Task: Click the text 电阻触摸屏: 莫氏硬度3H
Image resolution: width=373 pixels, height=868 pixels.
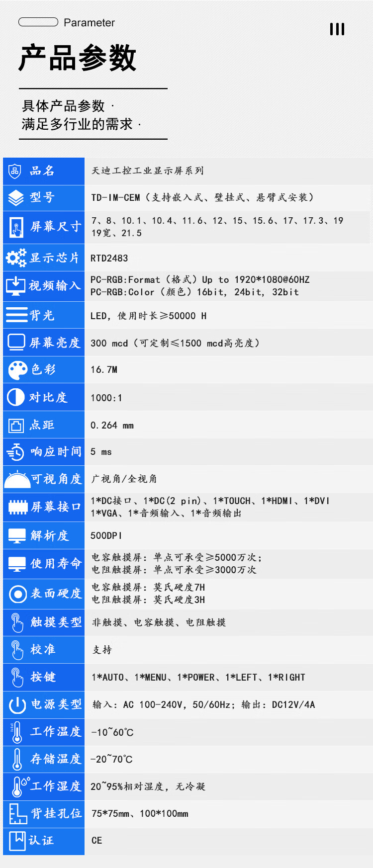Action: (148, 600)
